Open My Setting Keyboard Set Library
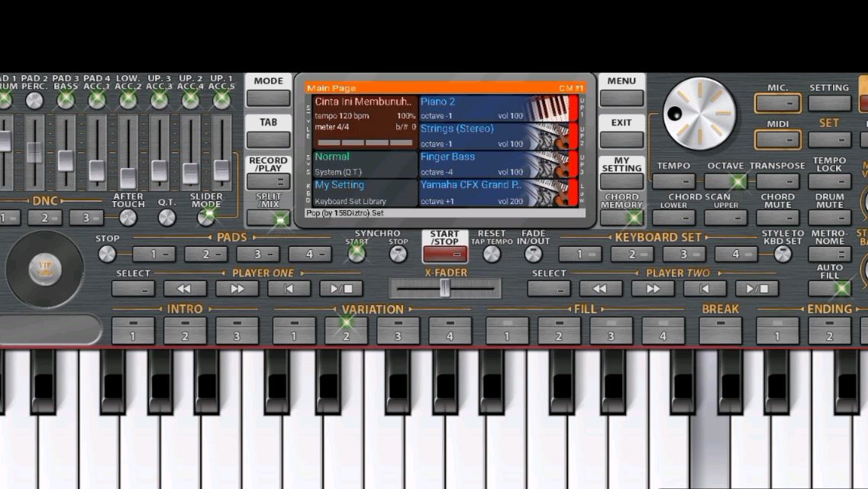The image size is (868, 489). click(363, 193)
